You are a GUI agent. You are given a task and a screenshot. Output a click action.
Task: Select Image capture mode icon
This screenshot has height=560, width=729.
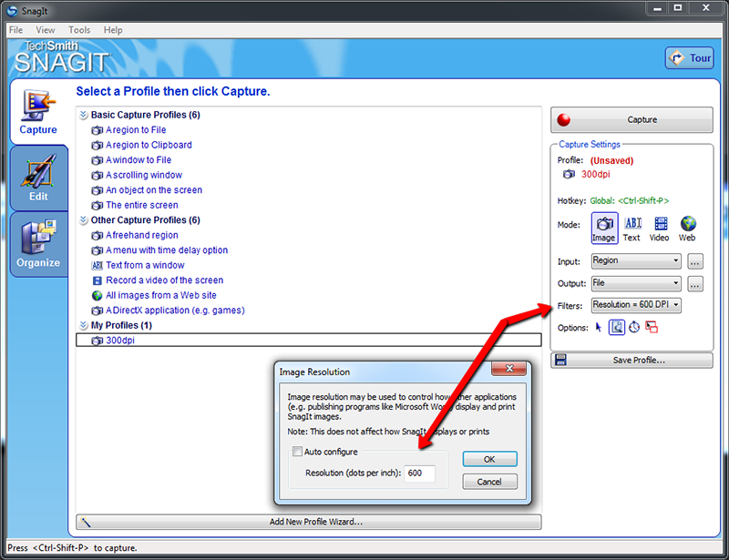tap(604, 229)
